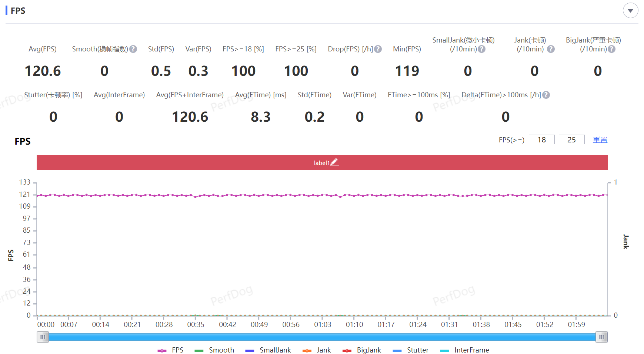Viewport: 644px width, 354px height.
Task: Click the 01:59 tick on the time axis
Action: coord(576,324)
